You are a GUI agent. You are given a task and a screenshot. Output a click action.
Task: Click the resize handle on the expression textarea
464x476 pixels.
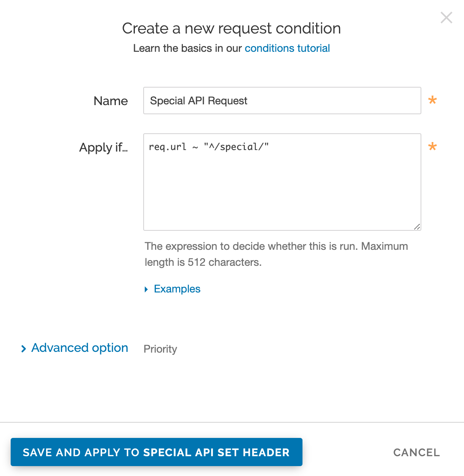[x=417, y=226]
